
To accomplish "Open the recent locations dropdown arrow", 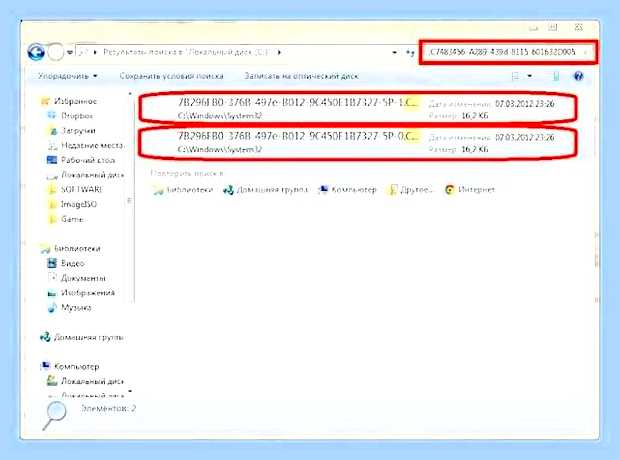I will pyautogui.click(x=70, y=52).
